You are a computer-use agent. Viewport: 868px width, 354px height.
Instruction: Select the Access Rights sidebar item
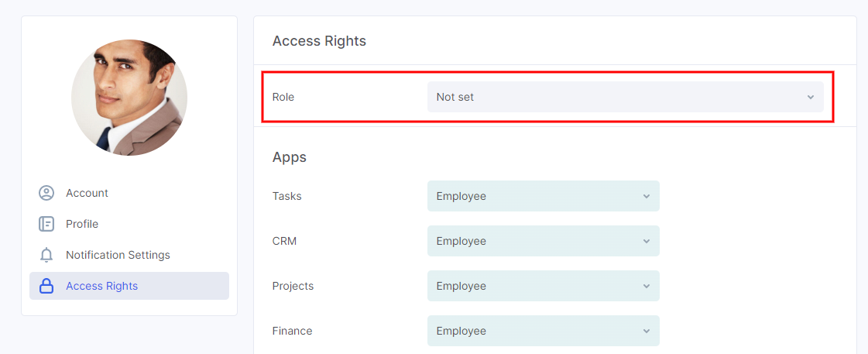pos(129,286)
